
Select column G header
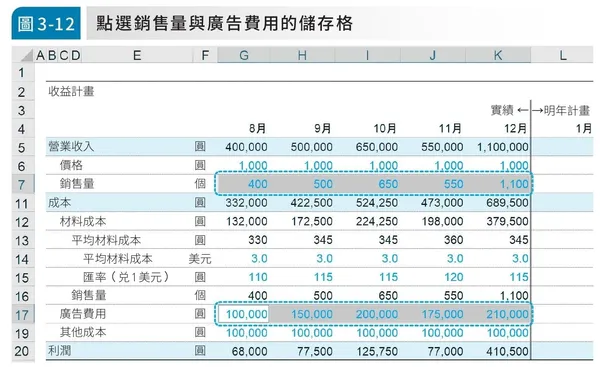coord(244,55)
